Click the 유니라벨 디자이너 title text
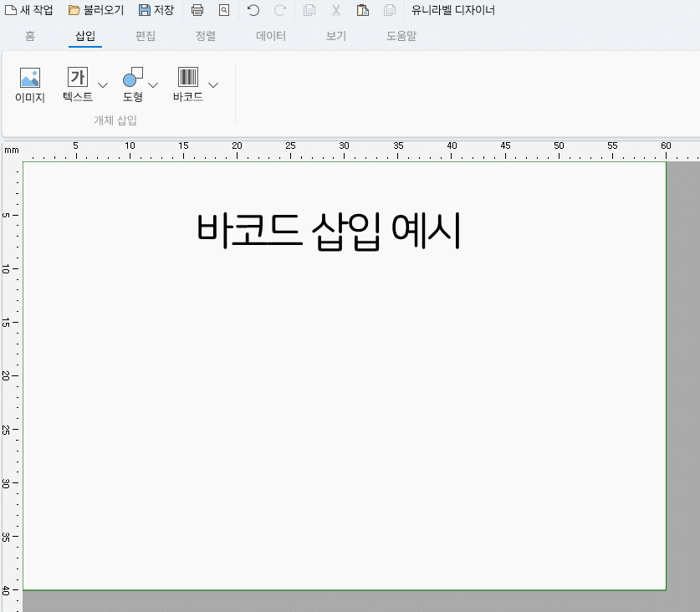 452,10
